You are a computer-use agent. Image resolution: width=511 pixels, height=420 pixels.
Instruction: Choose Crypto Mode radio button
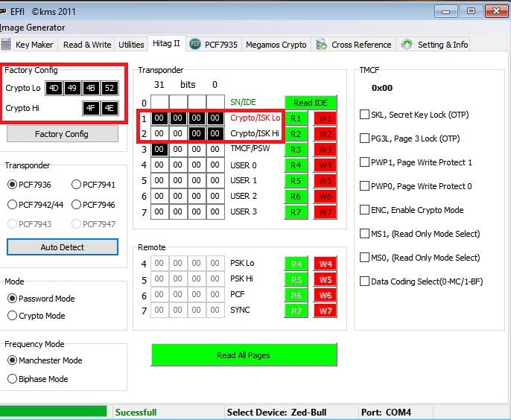13,316
